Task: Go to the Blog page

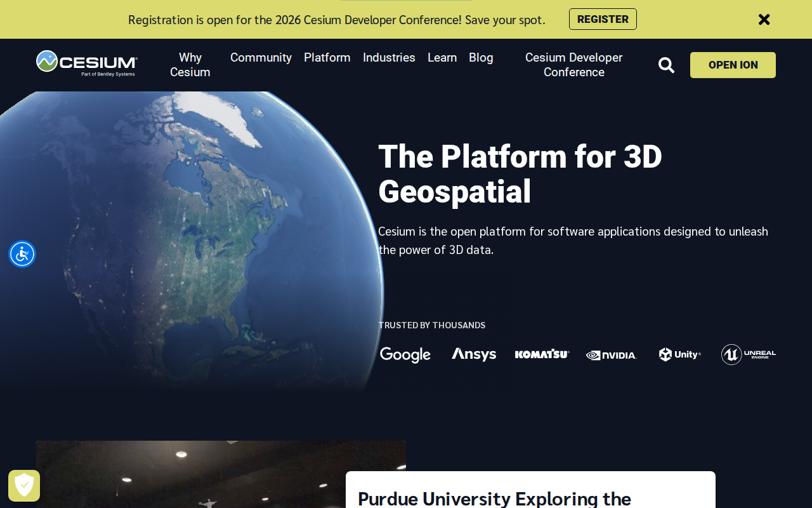Action: point(481,58)
